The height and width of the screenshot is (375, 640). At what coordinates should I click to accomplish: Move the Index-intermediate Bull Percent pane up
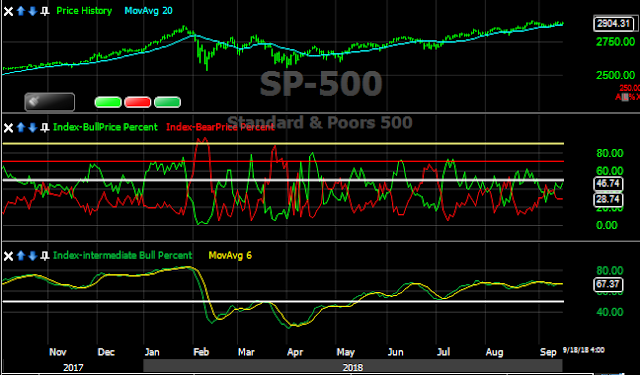[x=21, y=256]
